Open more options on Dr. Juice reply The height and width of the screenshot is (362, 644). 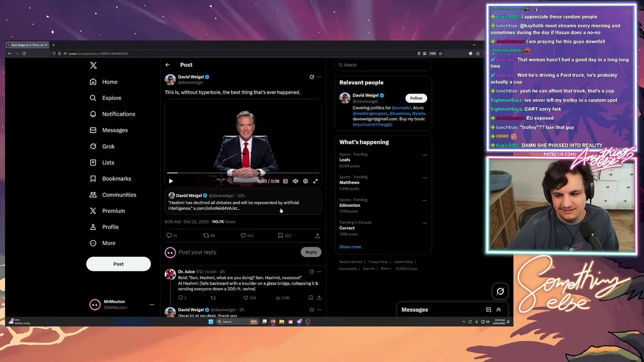[319, 271]
